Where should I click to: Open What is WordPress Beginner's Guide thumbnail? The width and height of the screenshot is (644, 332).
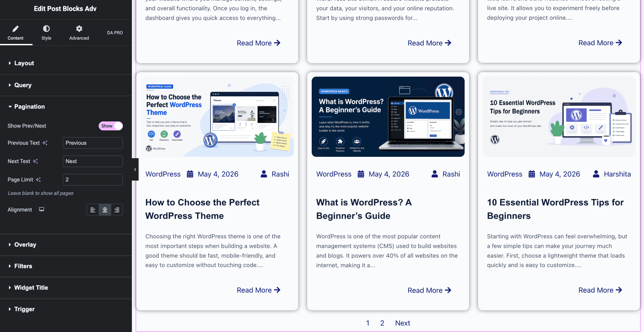click(x=388, y=116)
